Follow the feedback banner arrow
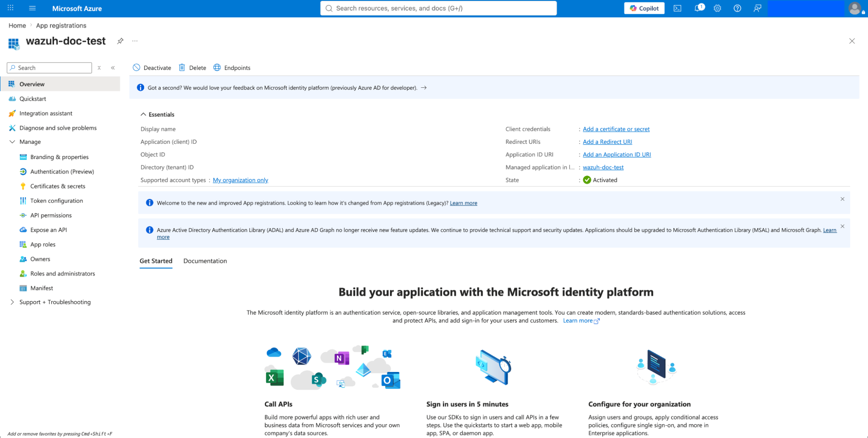Image resolution: width=868 pixels, height=438 pixels. (424, 88)
